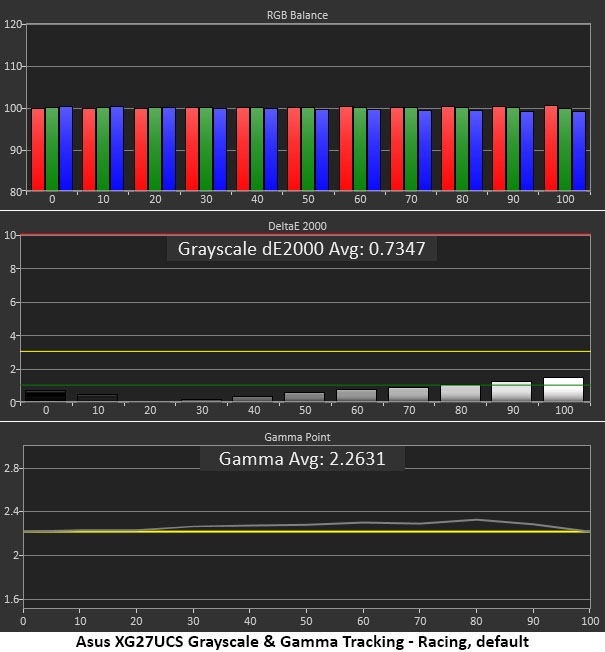Screen dimensions: 605x652
Task: Click the "Gamma Point" chart title
Action: click(297, 437)
